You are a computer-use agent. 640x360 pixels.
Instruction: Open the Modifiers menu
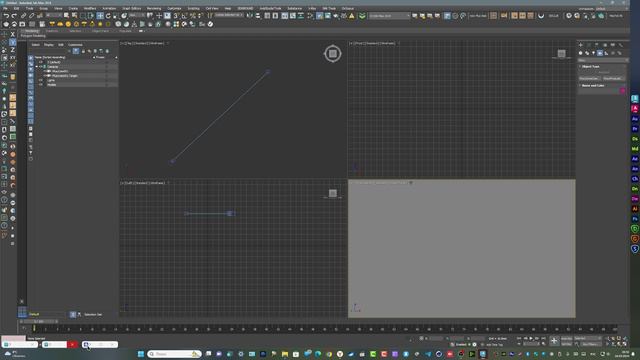tap(90, 8)
